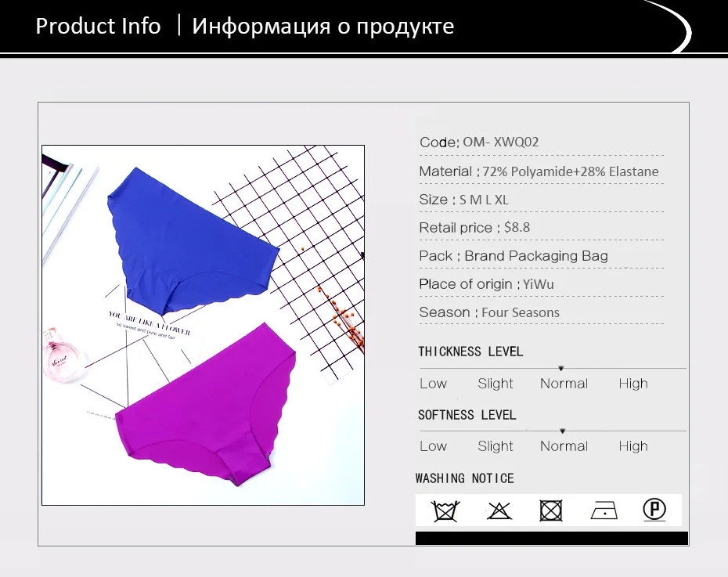This screenshot has height=577, width=728.
Task: Click the season value 'Four Seasons'
Action: (521, 313)
